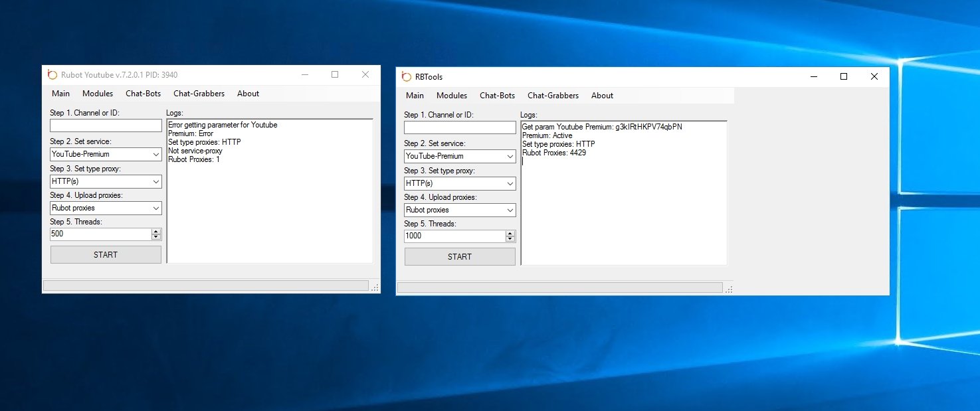Increase Threads value above 500
This screenshot has width=980, height=411.
156,232
